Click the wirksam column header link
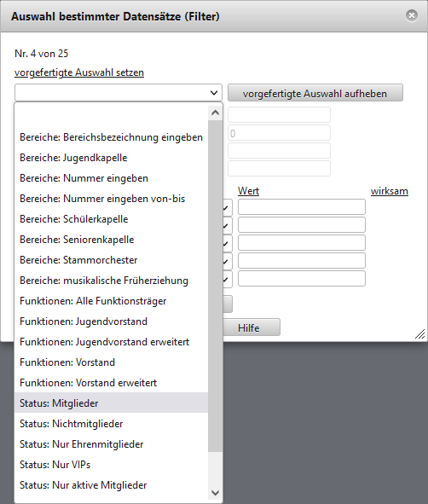Image resolution: width=428 pixels, height=504 pixels. tap(390, 191)
